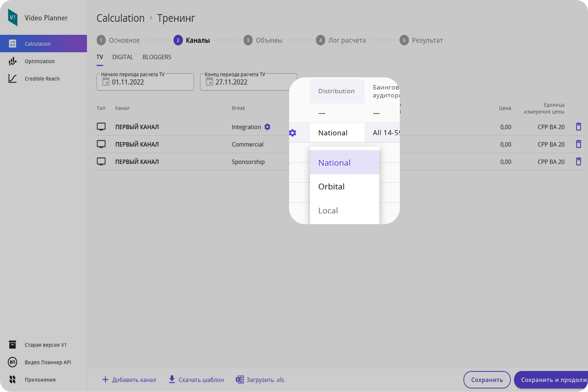Open Optimization from the sidebar

point(40,61)
